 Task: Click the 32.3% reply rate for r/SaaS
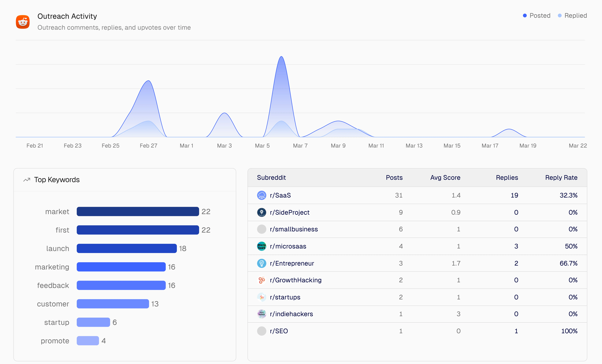(x=569, y=195)
